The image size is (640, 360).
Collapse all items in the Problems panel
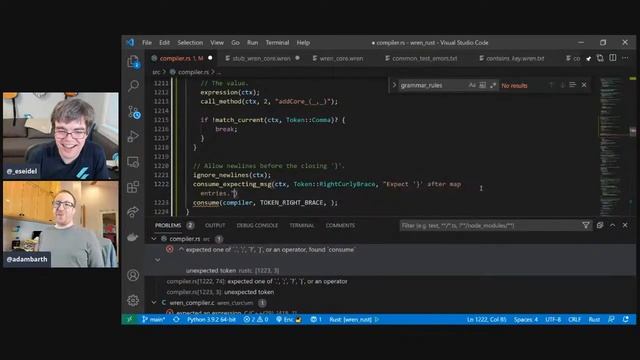(600, 225)
